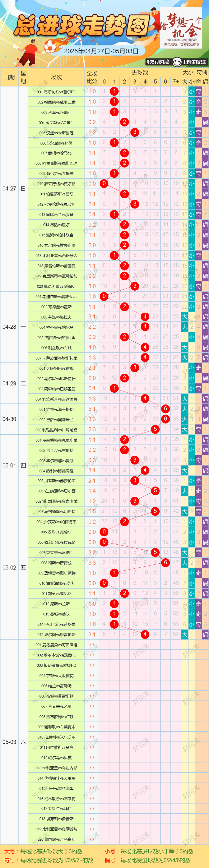The image size is (209, 868).
Task: Click the 7+ goals column header
Action: (x=176, y=82)
